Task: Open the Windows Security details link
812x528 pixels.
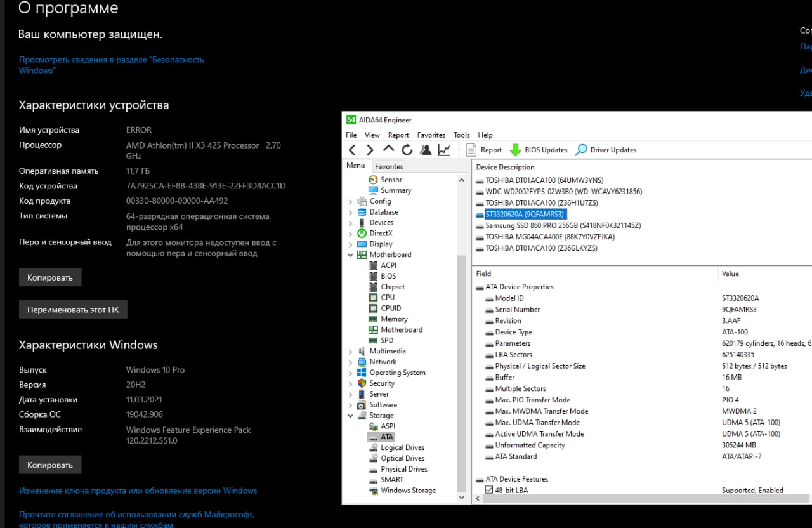Action: (x=112, y=65)
